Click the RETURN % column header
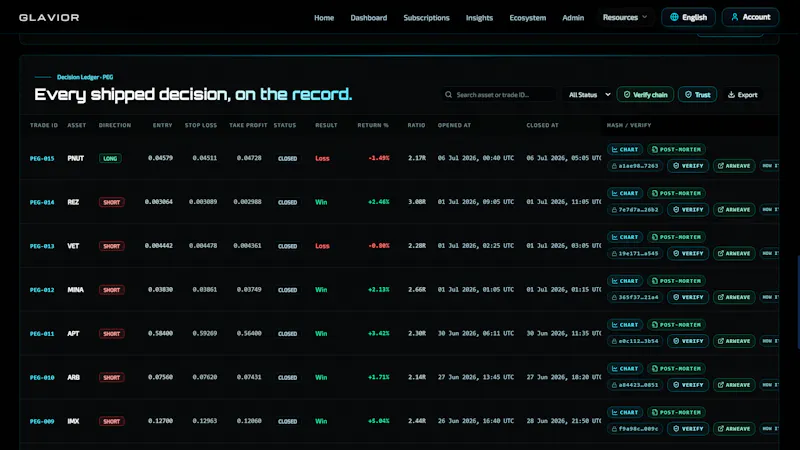The width and height of the screenshot is (800, 450). point(373,126)
